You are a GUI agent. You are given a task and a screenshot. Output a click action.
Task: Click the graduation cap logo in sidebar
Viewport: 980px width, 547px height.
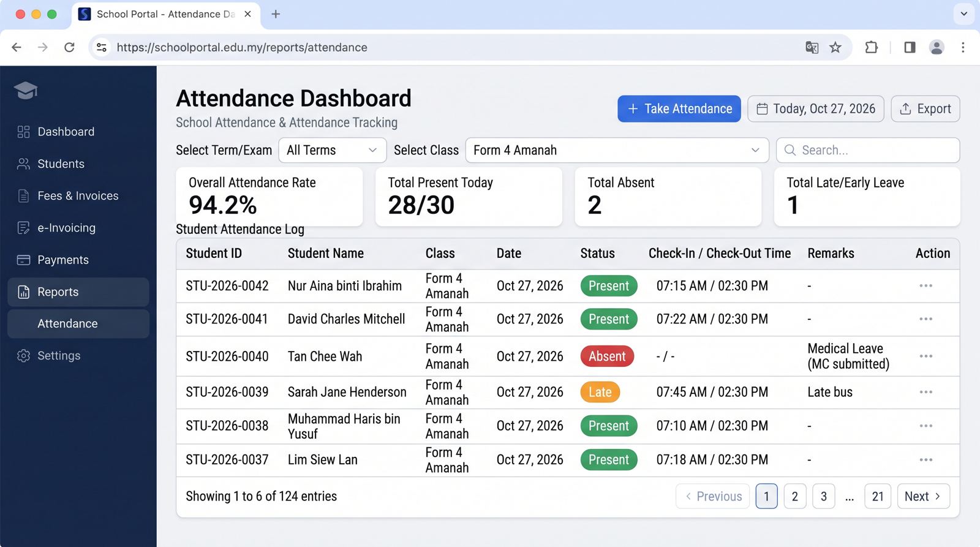pyautogui.click(x=26, y=91)
